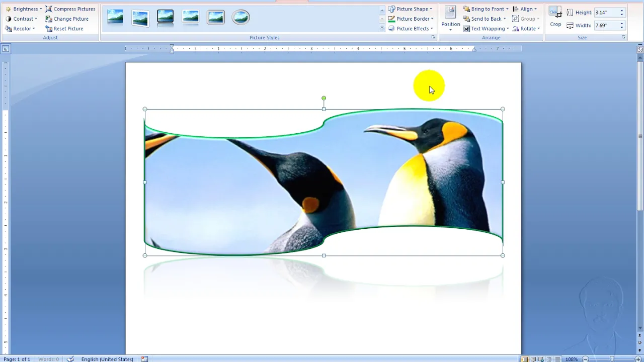Click Reset Picture

pos(64,29)
